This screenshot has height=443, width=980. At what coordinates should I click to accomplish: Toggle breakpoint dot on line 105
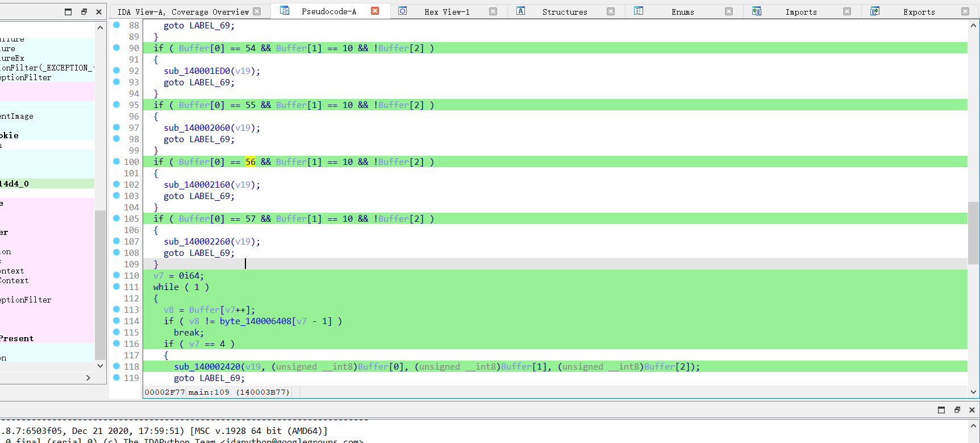(x=116, y=218)
